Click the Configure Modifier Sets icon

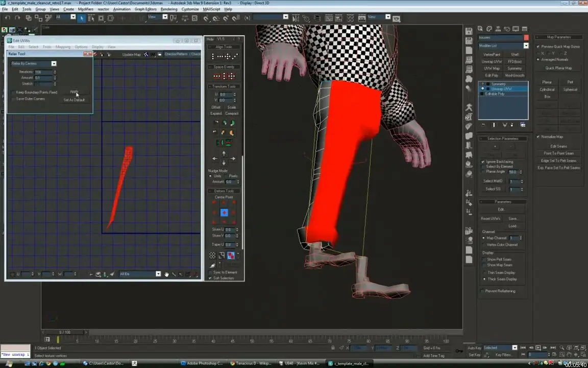point(523,125)
